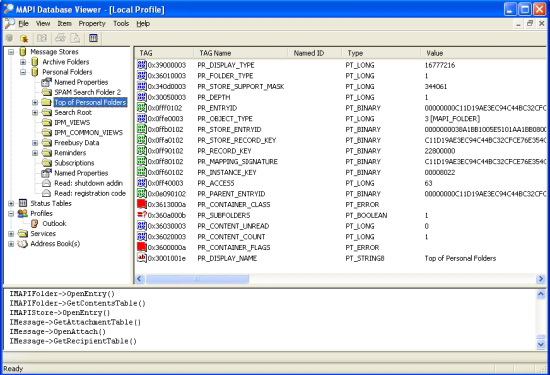Click the envelope icon for Read: shutdown addin
This screenshot has width=550, height=375.
tap(46, 183)
